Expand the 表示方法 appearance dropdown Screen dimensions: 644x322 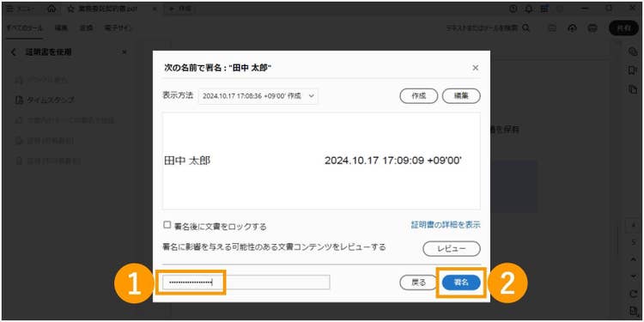258,95
